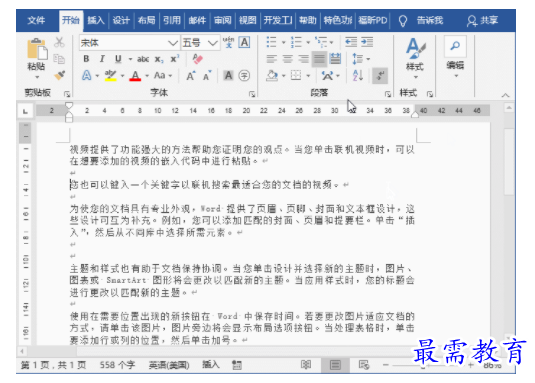This screenshot has height=383, width=535.
Task: Click zoom out minus button
Action: point(386,365)
